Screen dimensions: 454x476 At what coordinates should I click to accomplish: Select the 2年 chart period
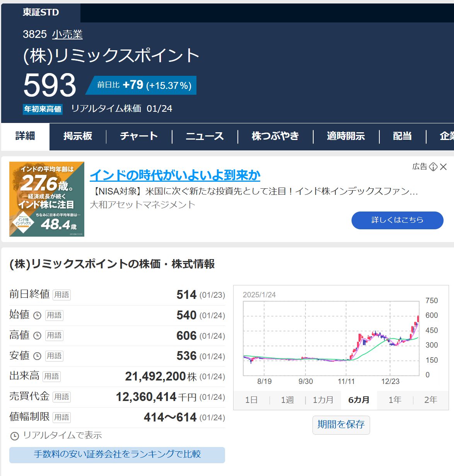(x=430, y=400)
